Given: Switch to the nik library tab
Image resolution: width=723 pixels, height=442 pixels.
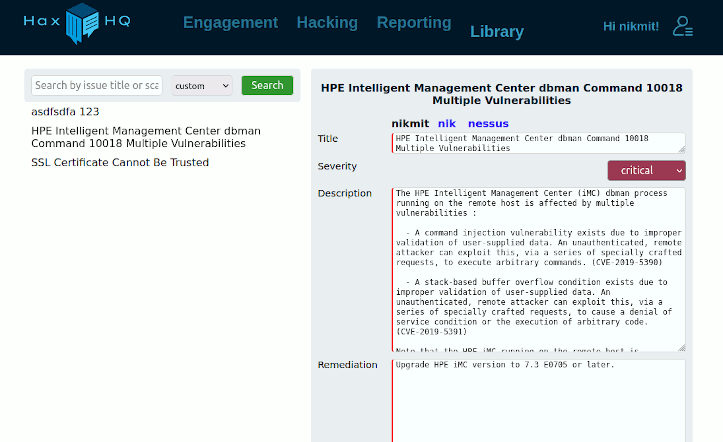Looking at the screenshot, I should coord(446,124).
